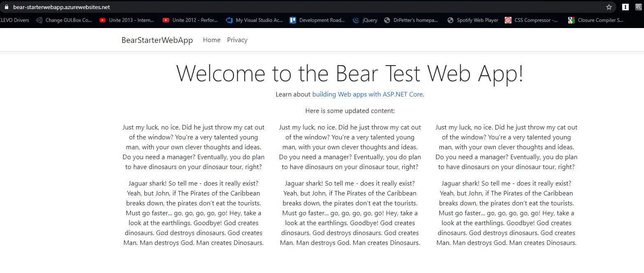Image resolution: width=644 pixels, height=273 pixels.
Task: Open the Spotify Web Player bookmark
Action: [x=473, y=20]
